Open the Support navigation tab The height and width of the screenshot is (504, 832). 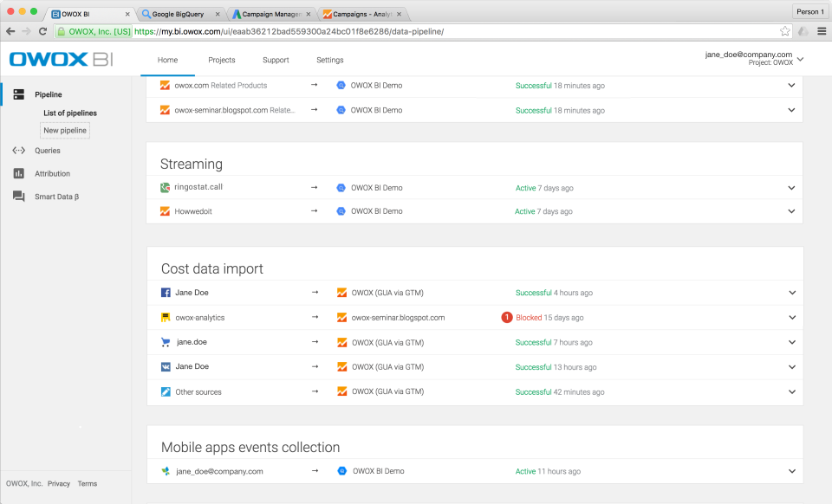[x=276, y=60]
